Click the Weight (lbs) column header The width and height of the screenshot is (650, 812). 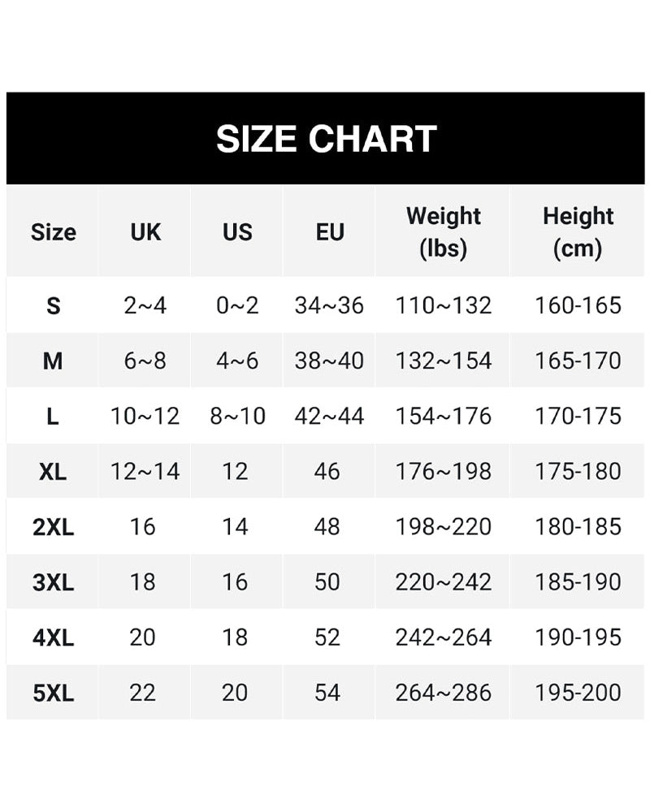click(444, 232)
